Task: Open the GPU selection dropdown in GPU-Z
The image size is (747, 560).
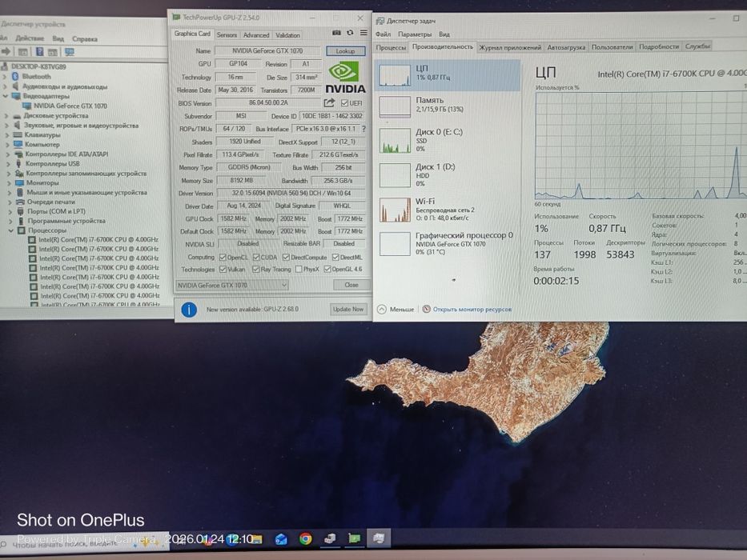Action: click(x=232, y=286)
